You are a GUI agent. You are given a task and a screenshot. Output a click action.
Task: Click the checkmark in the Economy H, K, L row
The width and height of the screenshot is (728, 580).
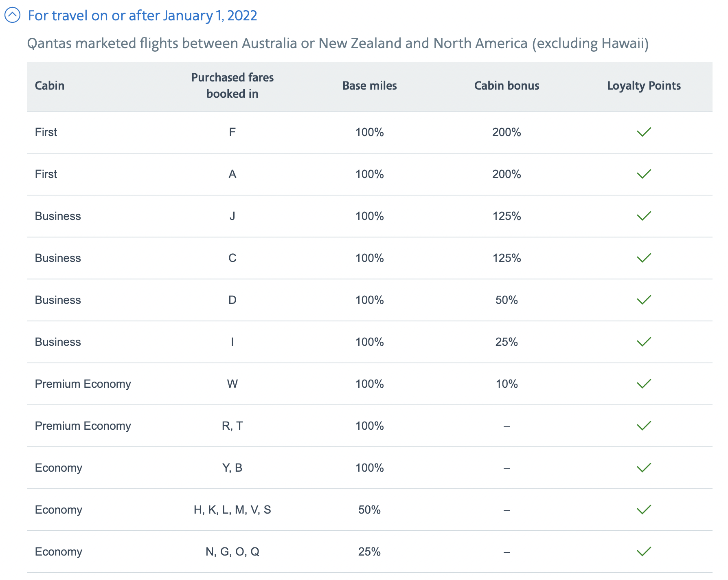pos(644,510)
